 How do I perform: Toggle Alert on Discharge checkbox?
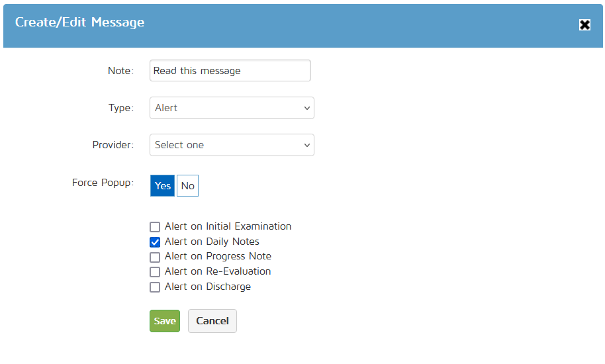155,287
